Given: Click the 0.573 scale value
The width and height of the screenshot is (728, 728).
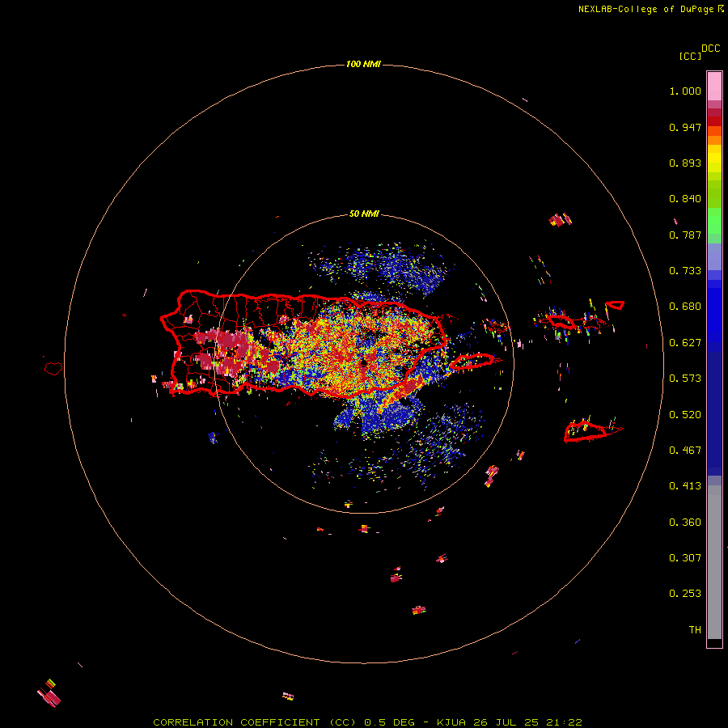Looking at the screenshot, I should (685, 379).
